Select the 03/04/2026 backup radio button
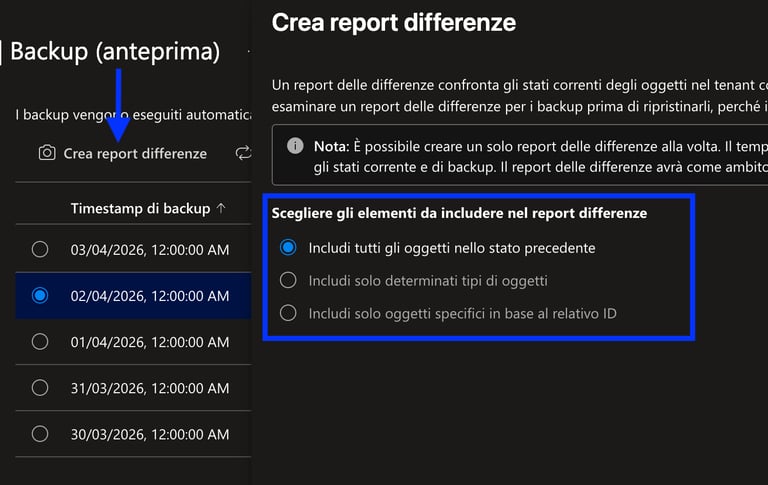This screenshot has width=768, height=485. pyautogui.click(x=40, y=249)
